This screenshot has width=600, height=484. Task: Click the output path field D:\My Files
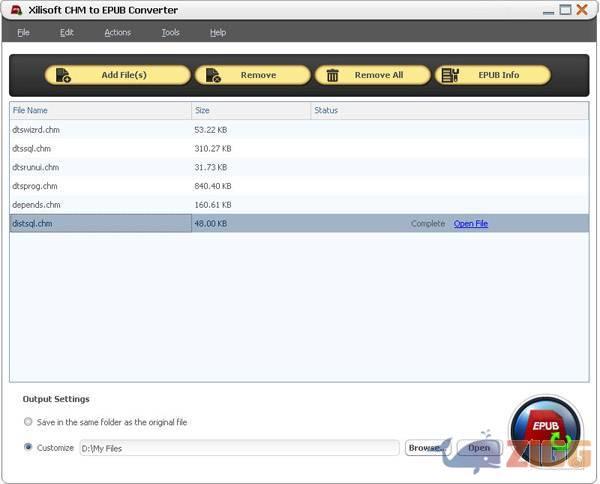click(x=240, y=448)
